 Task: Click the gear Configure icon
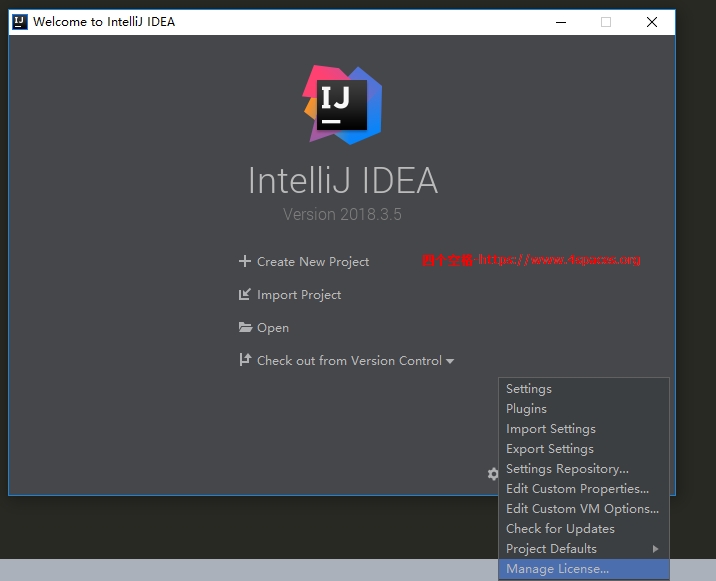coord(493,474)
